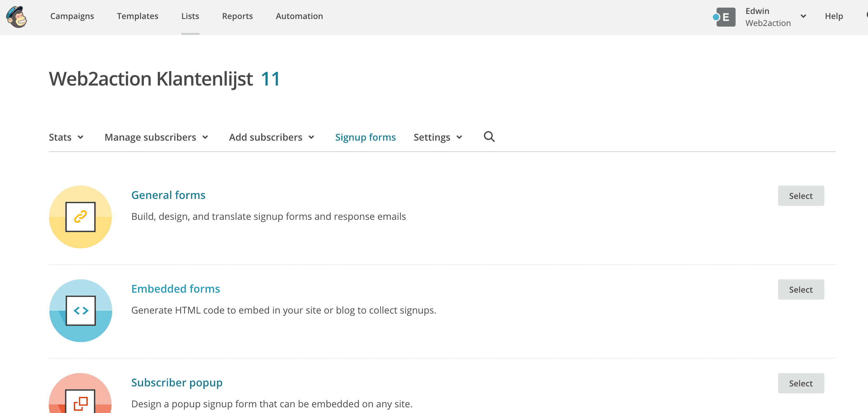
Task: Open the Lists section
Action: click(190, 16)
